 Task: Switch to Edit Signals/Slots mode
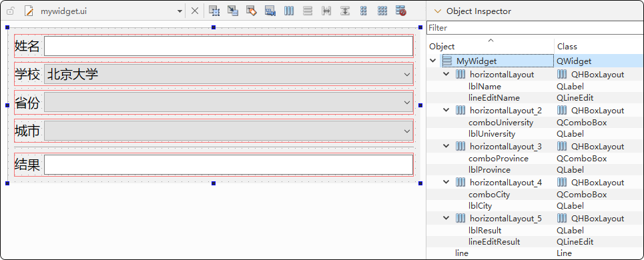tap(233, 11)
